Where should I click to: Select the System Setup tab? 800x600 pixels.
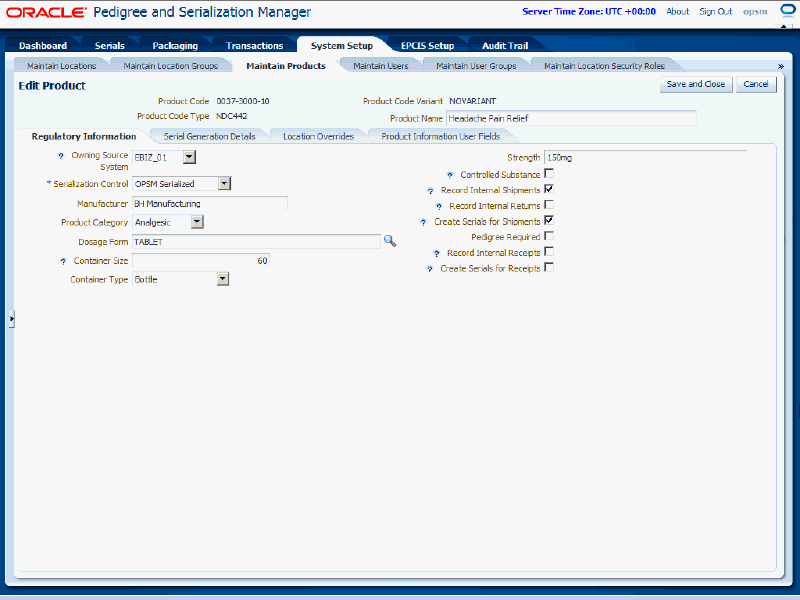[342, 45]
